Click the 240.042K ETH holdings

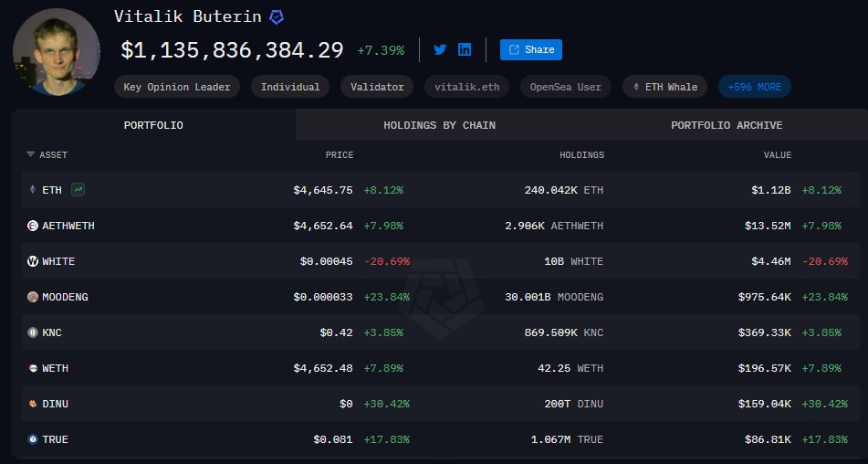pos(563,190)
